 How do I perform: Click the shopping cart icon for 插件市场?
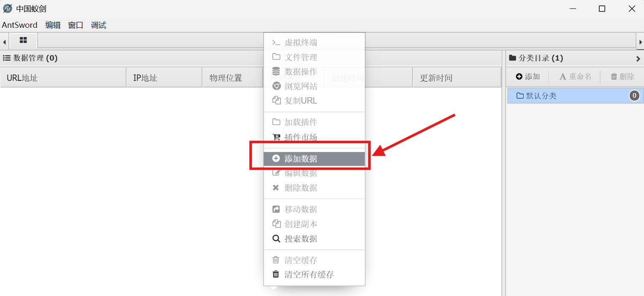point(276,137)
